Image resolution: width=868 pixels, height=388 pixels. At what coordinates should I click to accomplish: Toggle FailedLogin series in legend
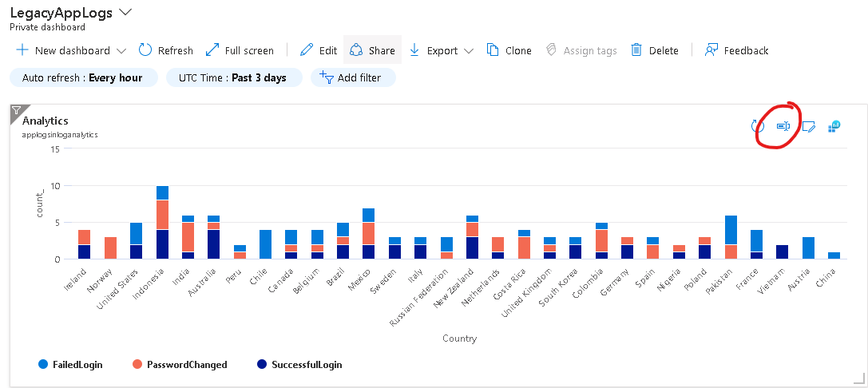[70, 365]
